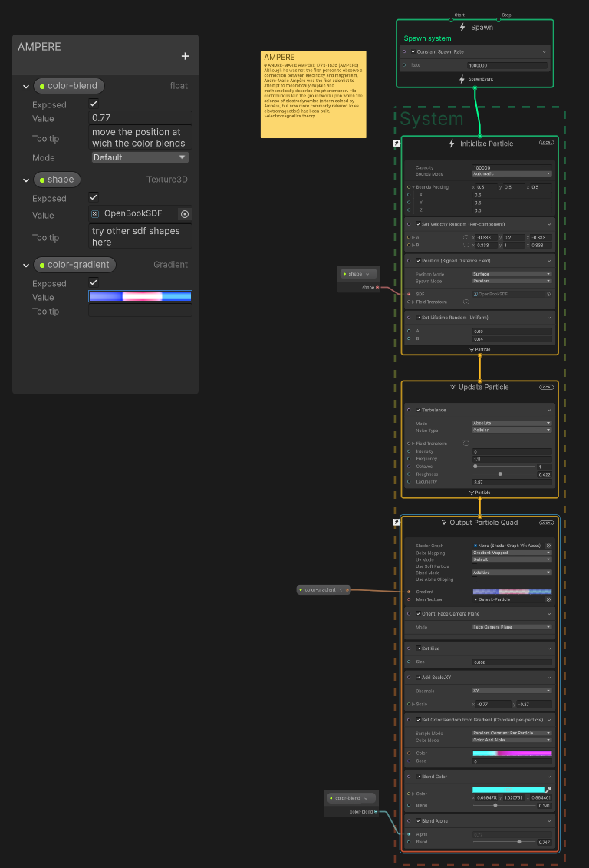Click the Update Particle context title
The image size is (589, 868).
click(483, 387)
